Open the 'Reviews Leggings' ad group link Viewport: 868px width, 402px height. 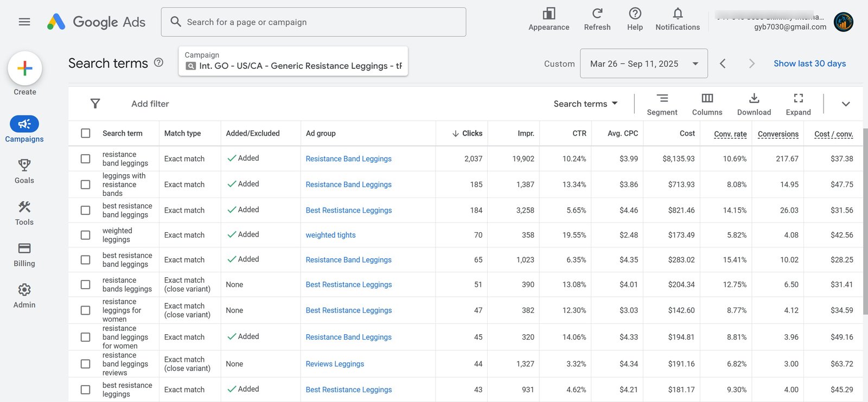(x=335, y=364)
